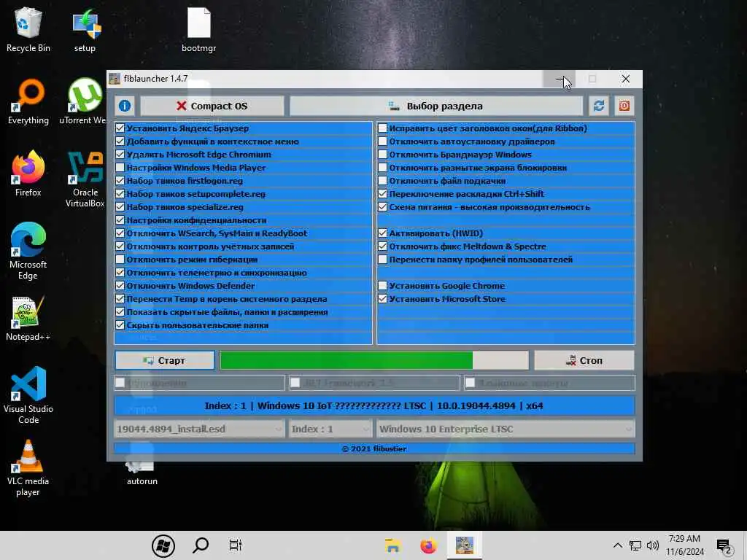Uncheck Скрыть пользовательские папки
This screenshot has width=747, height=560.
[120, 325]
